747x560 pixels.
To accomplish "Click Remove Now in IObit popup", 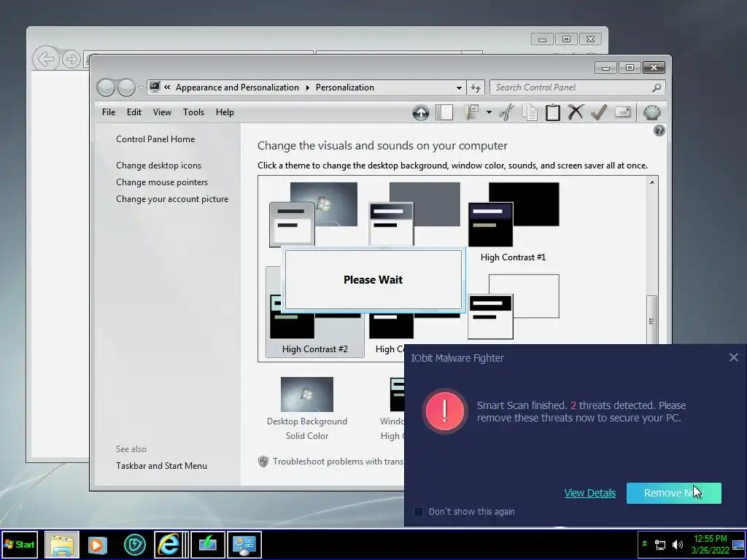I will coord(673,493).
